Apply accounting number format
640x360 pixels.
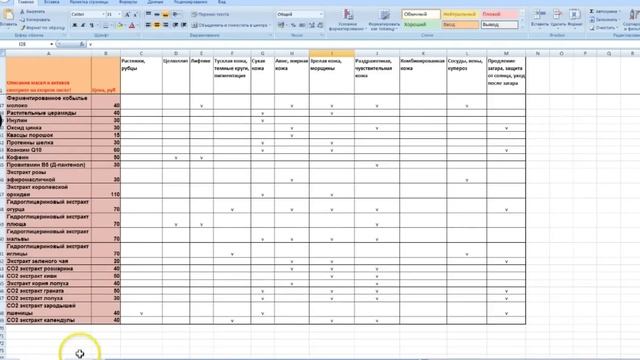[281, 25]
